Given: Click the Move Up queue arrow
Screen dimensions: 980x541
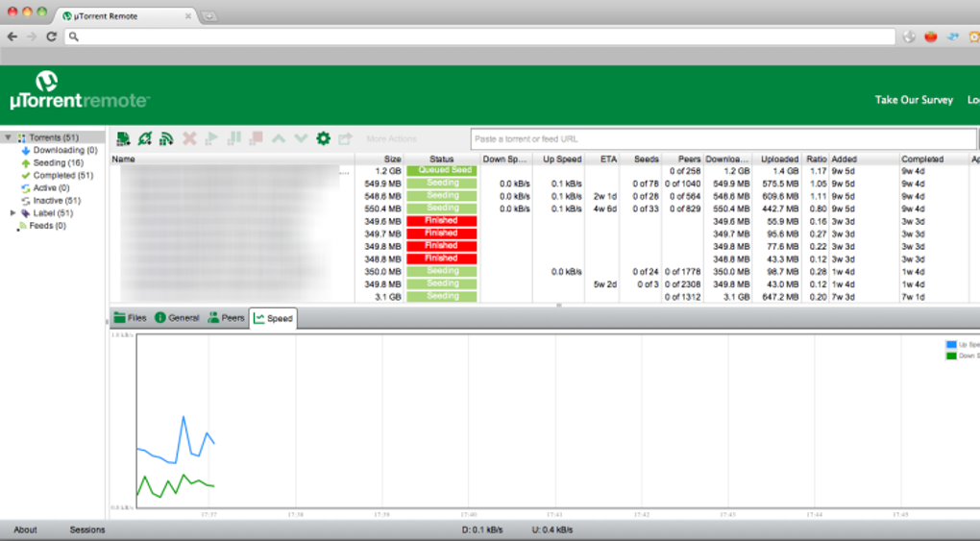Looking at the screenshot, I should point(278,138).
